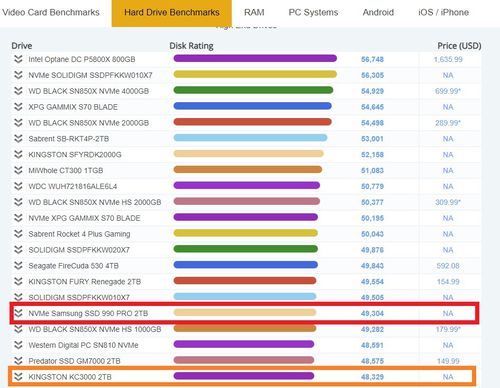Expand chevron for SOLIDIGM SSDPFKKW020X7
The height and width of the screenshot is (388, 500).
click(x=18, y=250)
